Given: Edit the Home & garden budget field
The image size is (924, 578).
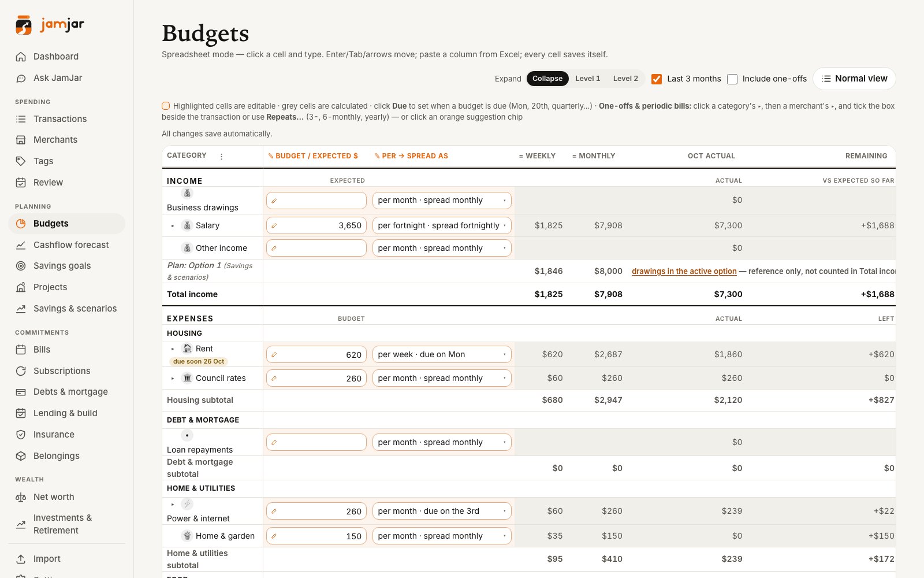Looking at the screenshot, I should (x=316, y=536).
